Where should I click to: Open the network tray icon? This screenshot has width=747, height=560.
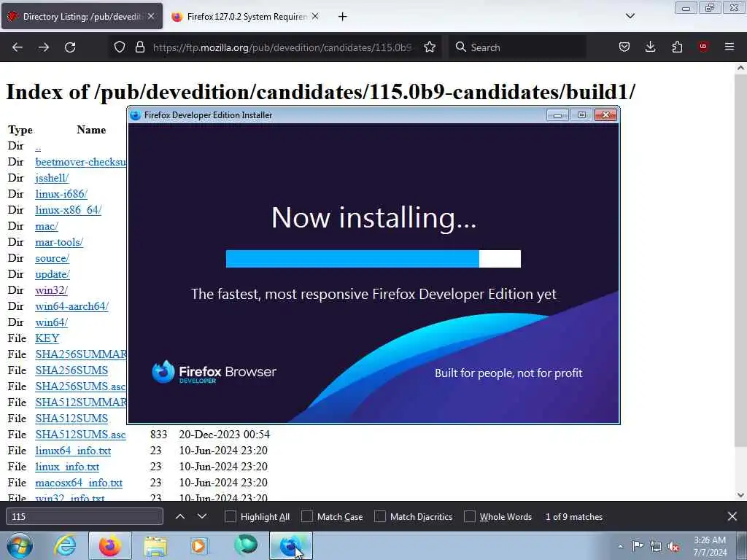click(x=656, y=546)
